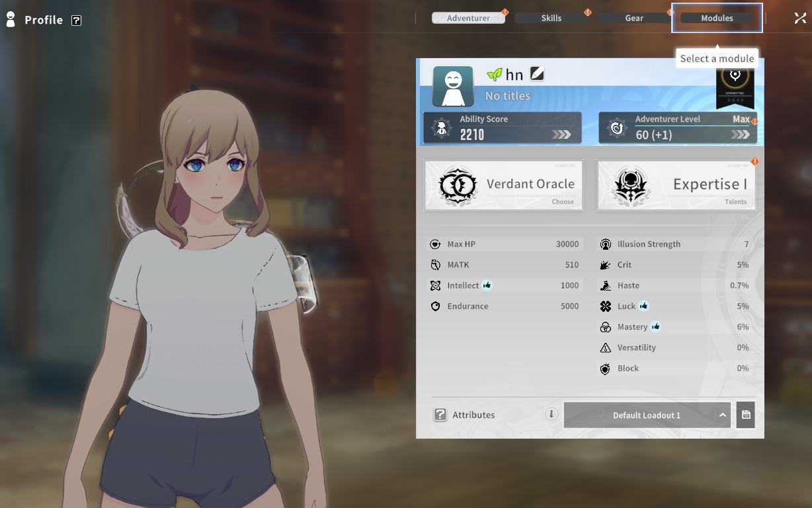Open the Ability Score panel
The width and height of the screenshot is (812, 508).
(503, 127)
